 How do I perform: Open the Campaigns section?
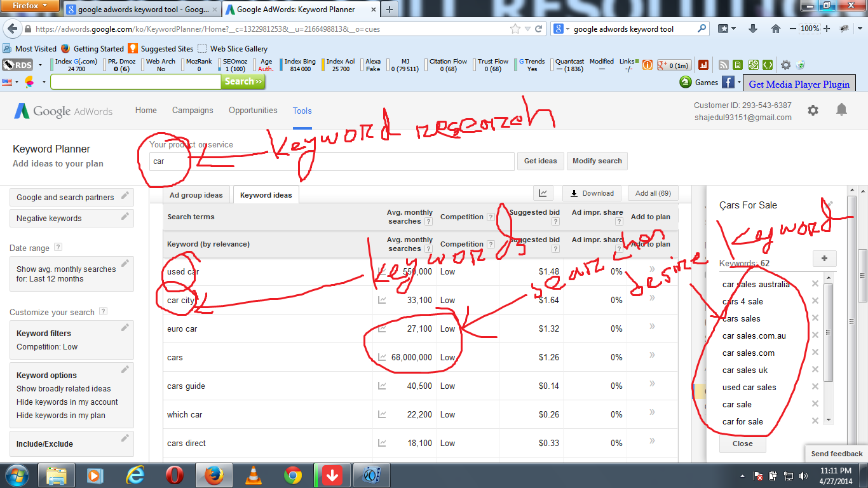click(193, 110)
